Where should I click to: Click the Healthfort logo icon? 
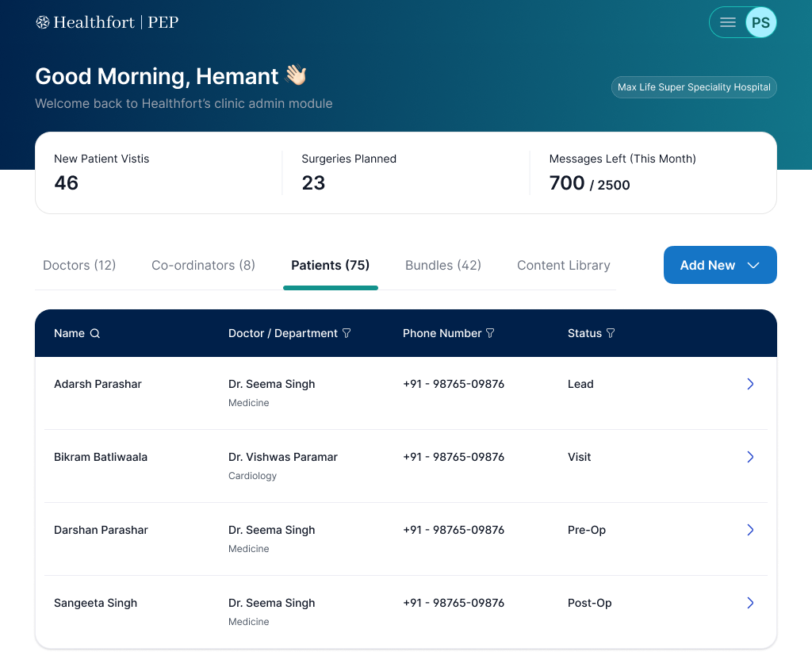42,22
